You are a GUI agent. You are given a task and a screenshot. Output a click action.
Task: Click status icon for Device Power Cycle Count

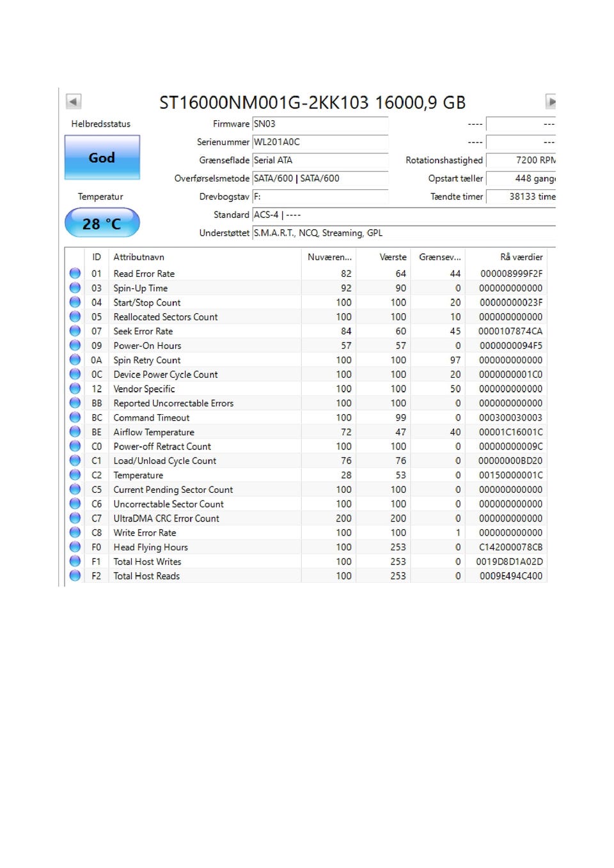tap(75, 374)
